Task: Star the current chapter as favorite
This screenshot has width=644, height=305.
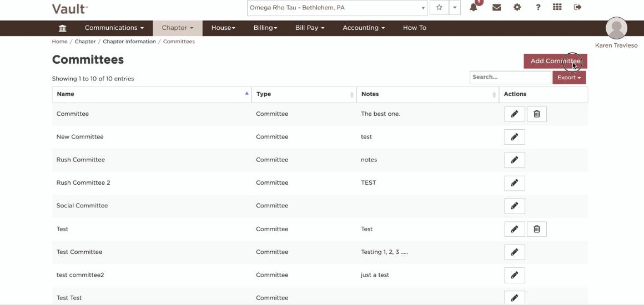Action: (x=439, y=7)
